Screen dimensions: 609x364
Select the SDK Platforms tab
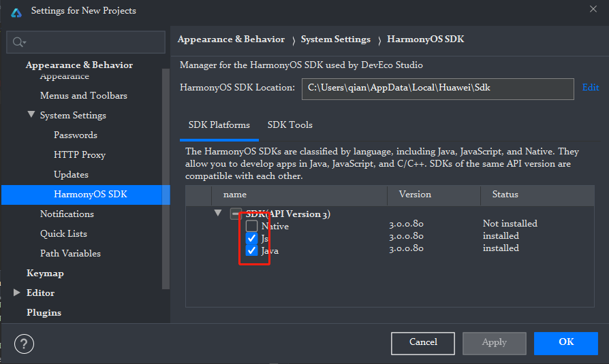[x=219, y=125]
